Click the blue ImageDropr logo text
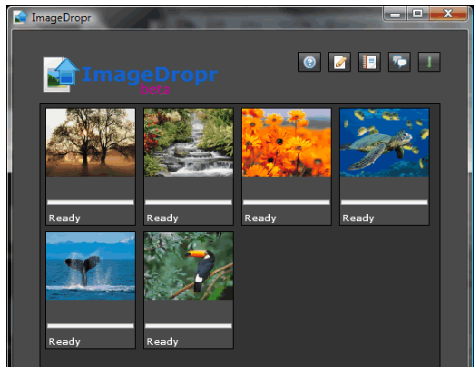This screenshot has width=475, height=367. coord(150,75)
